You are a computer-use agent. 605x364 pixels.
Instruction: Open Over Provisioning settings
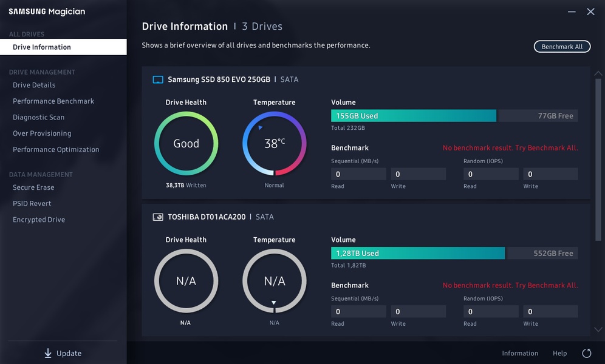click(42, 133)
